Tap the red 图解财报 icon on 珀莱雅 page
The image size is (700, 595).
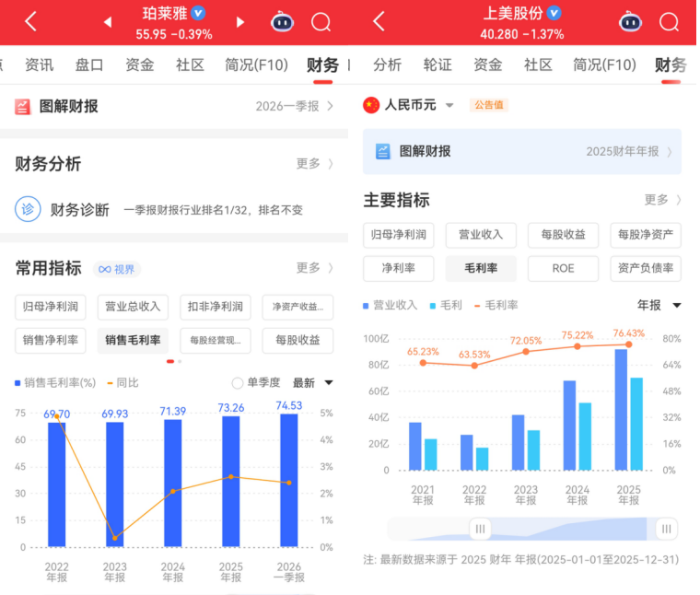22,107
